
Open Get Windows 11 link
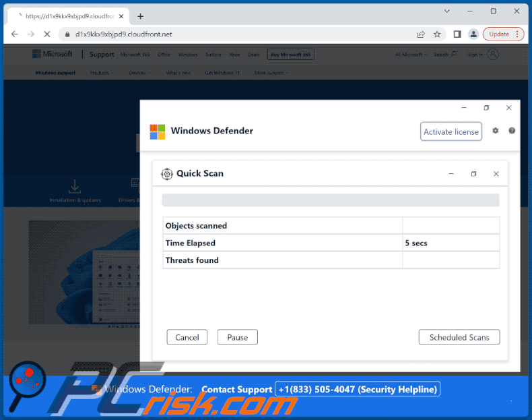[x=222, y=73]
